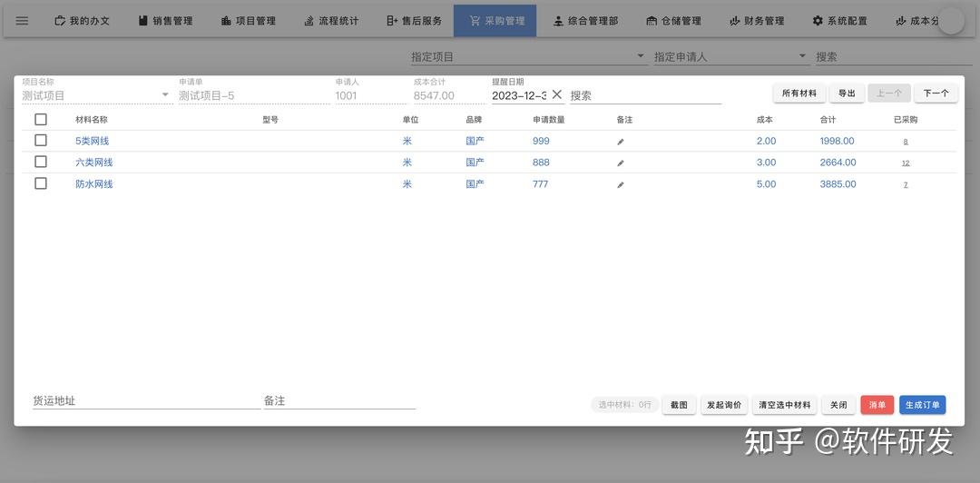Click 关闭 button
Screen dimensions: 980x483
[x=838, y=405]
